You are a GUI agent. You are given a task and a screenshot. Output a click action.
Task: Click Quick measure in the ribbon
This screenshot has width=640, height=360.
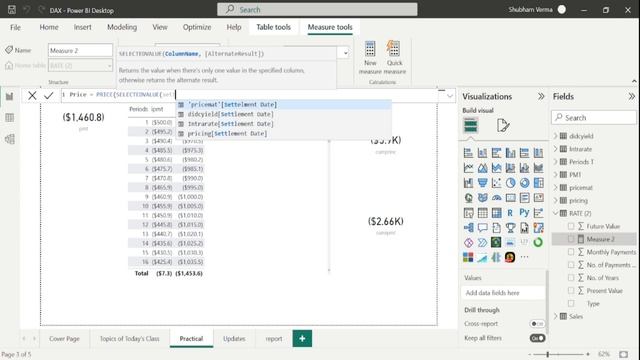pos(394,57)
